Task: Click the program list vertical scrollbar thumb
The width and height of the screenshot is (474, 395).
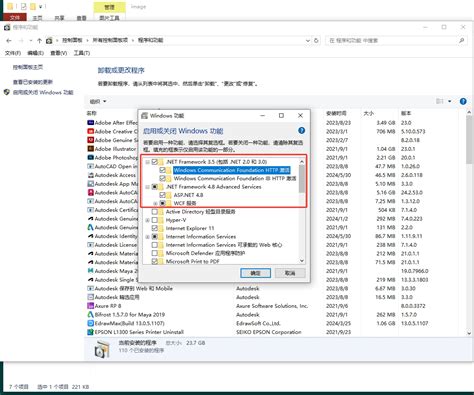Action: 469,140
